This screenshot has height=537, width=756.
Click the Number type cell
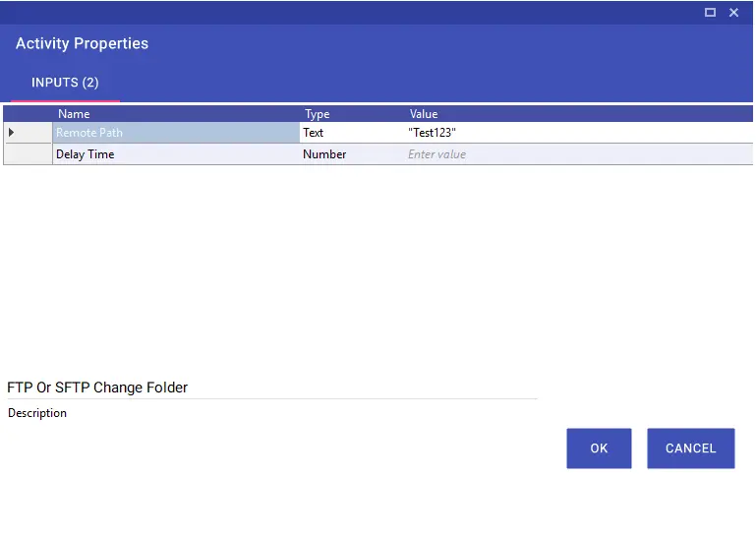coord(353,154)
